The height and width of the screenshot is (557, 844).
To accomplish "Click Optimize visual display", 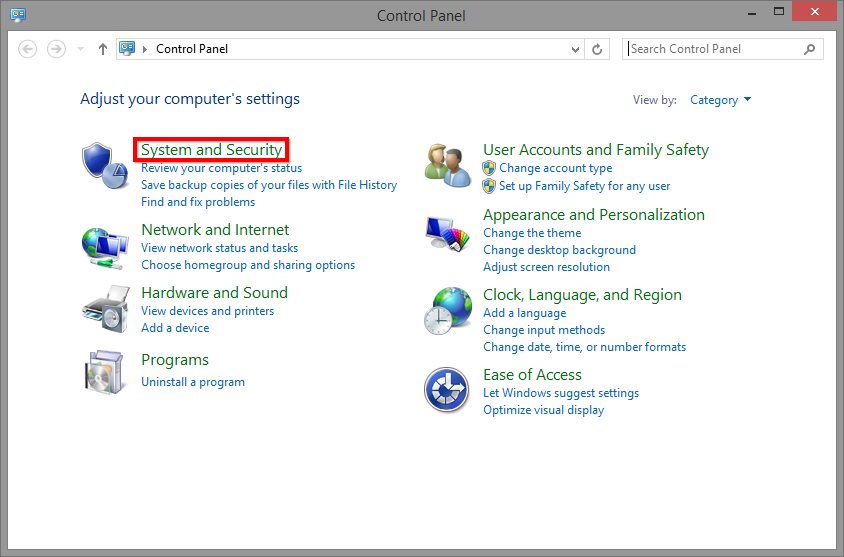I will coord(543,410).
